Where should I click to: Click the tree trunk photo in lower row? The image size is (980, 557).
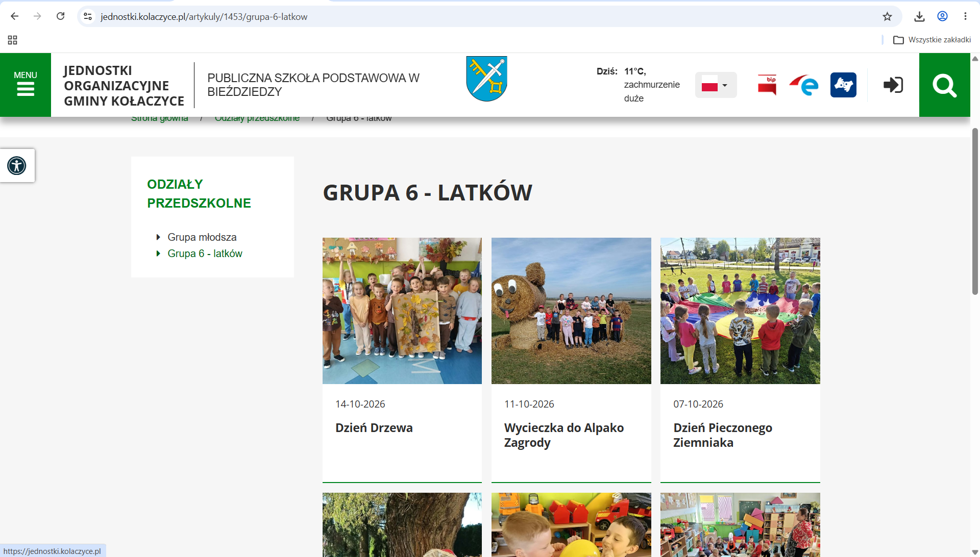402,524
